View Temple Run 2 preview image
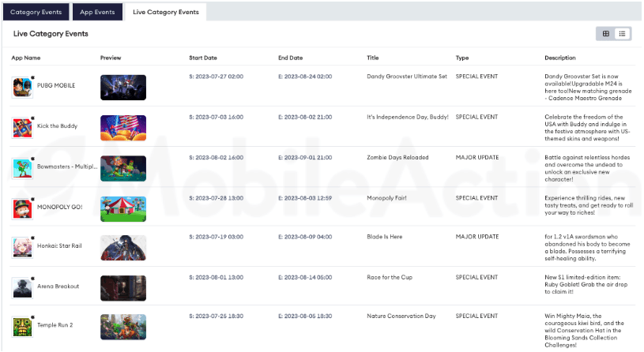 point(123,327)
